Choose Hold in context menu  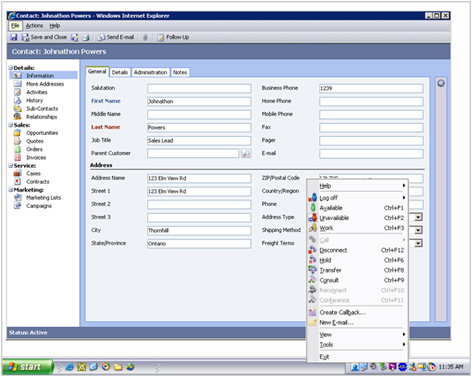[357, 260]
